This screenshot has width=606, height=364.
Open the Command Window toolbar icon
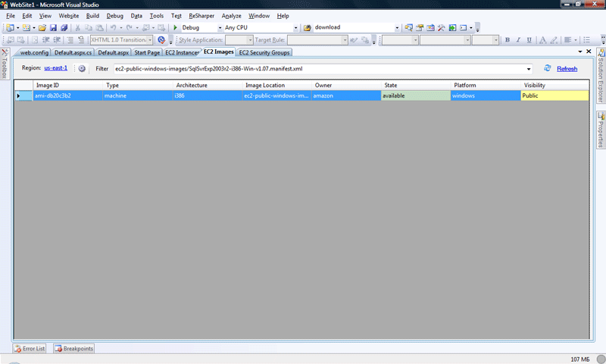(x=463, y=28)
